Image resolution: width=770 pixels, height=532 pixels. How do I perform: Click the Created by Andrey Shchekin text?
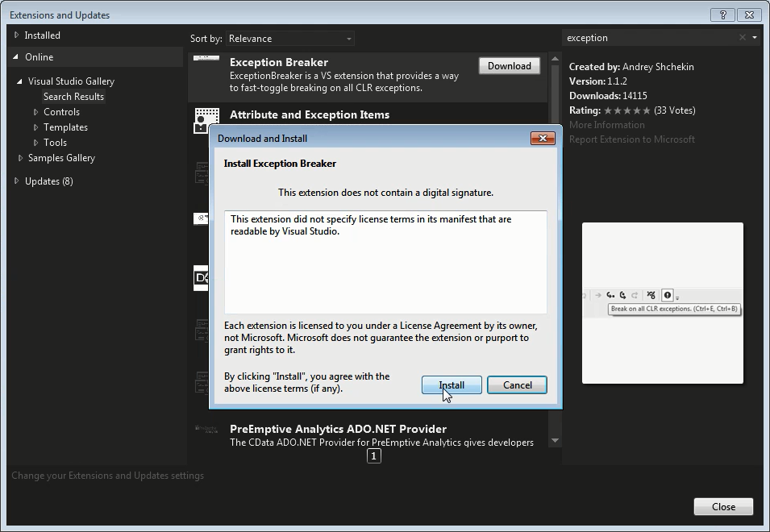point(631,67)
